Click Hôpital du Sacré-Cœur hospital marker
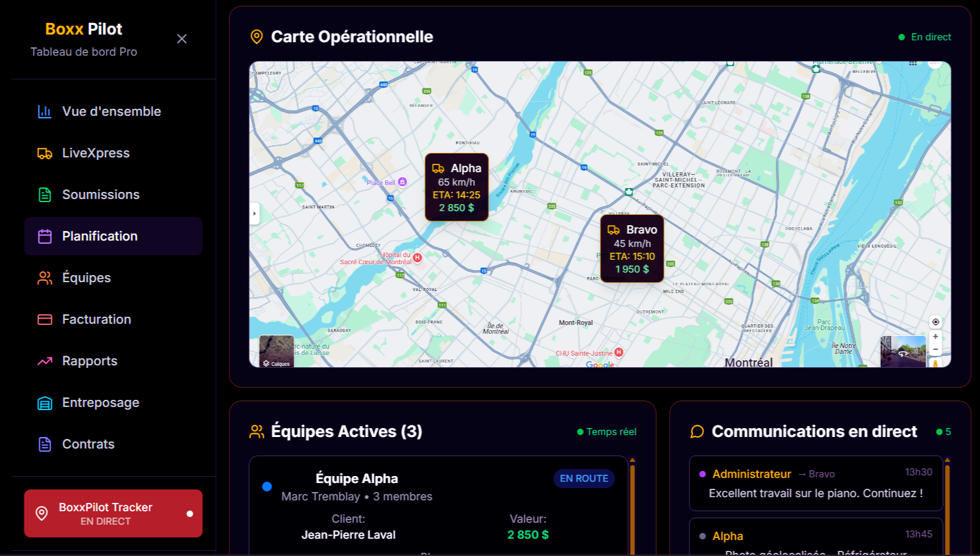Screen dimensions: 980x556 (417, 258)
